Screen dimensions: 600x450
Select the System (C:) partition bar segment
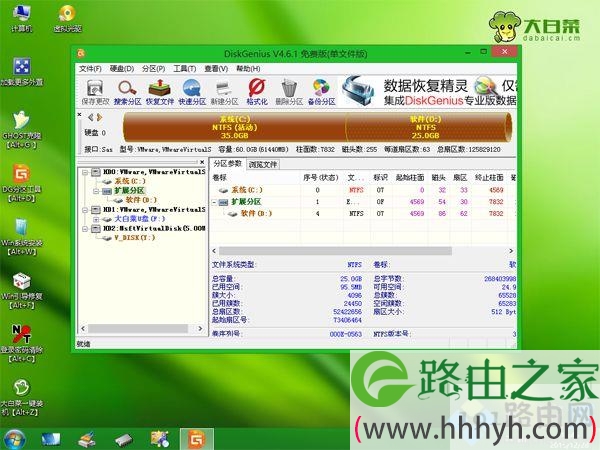click(234, 127)
